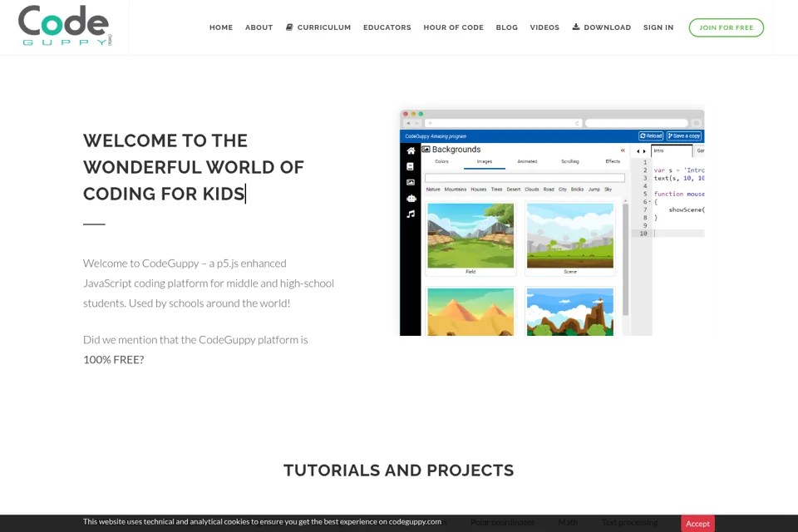Click the Trees tag filter
This screenshot has height=532, width=798.
(x=497, y=190)
